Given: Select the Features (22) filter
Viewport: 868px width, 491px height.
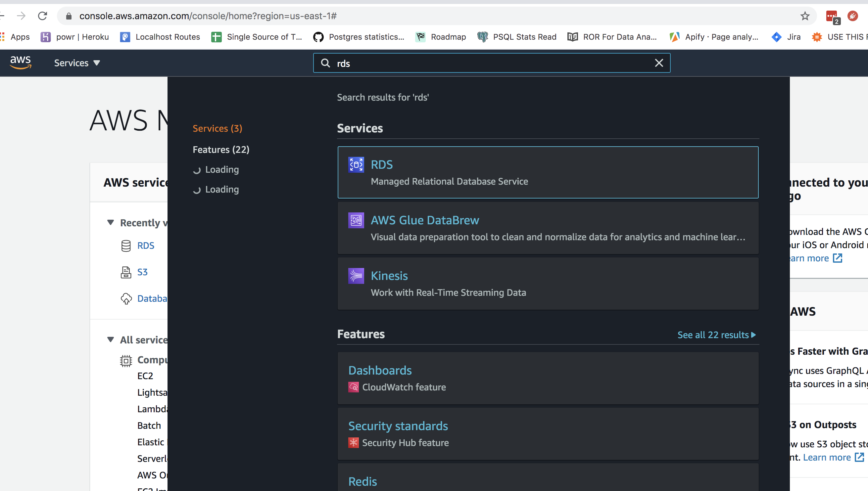Looking at the screenshot, I should point(220,150).
